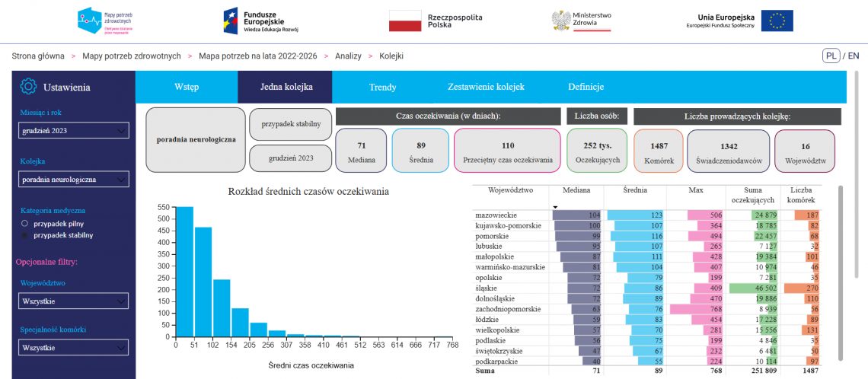The width and height of the screenshot is (868, 379).
Task: Open the Zestawienie kolejek tab
Action: tap(486, 87)
